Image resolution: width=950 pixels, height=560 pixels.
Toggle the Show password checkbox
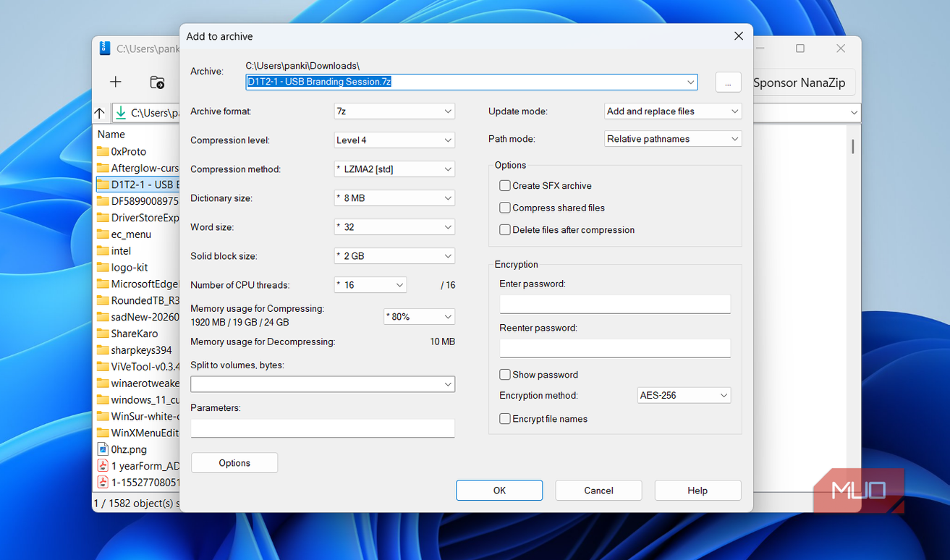tap(505, 375)
